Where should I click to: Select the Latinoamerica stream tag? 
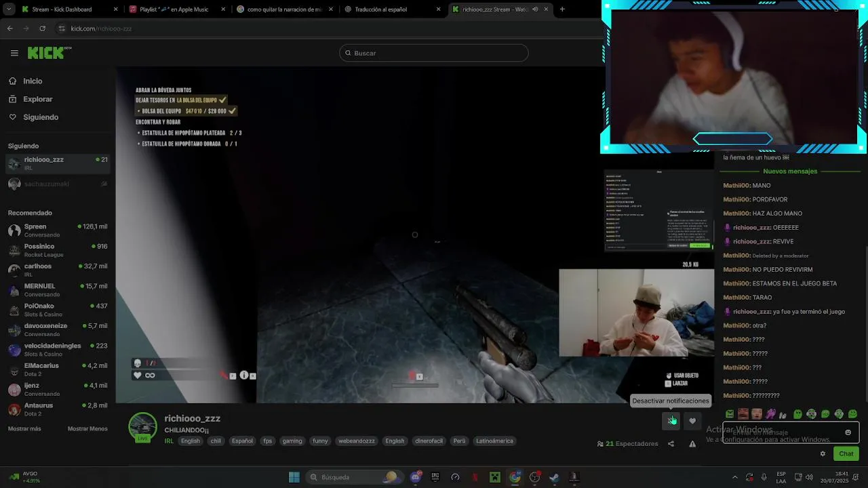tap(494, 441)
